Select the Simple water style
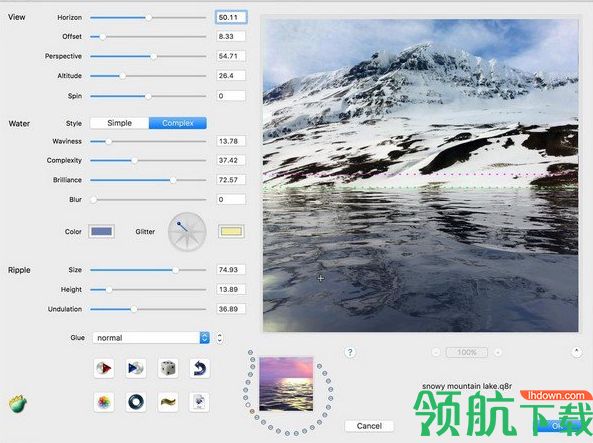This screenshot has width=593, height=443. (120, 123)
